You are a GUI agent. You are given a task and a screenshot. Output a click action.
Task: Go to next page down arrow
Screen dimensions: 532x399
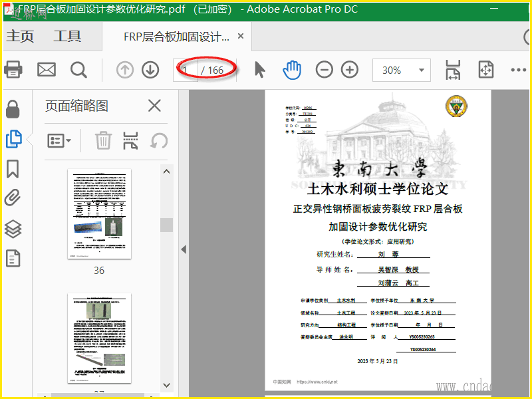click(x=150, y=70)
